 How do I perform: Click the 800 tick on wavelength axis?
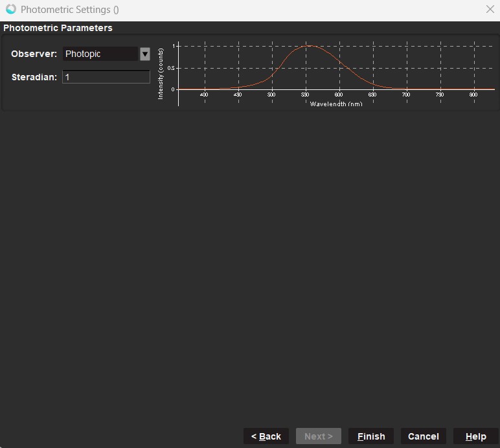473,95
